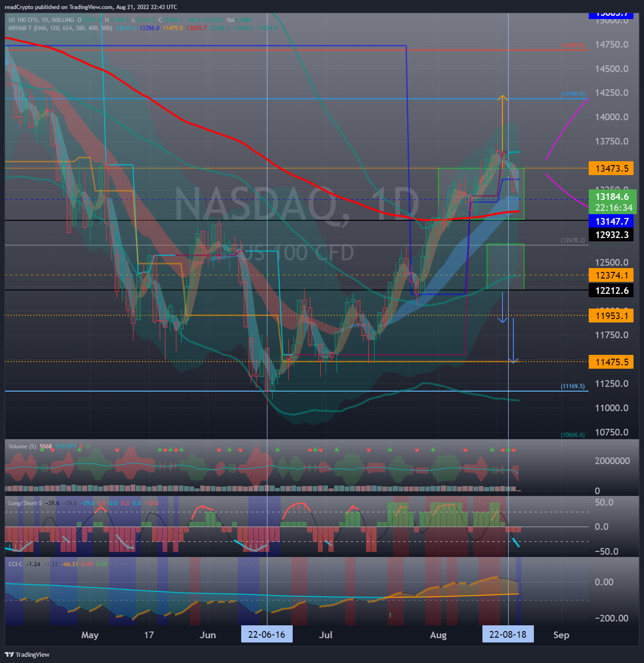Screen dimensions: 644x663
Task: Click the Aug label on time axis
Action: (438, 635)
